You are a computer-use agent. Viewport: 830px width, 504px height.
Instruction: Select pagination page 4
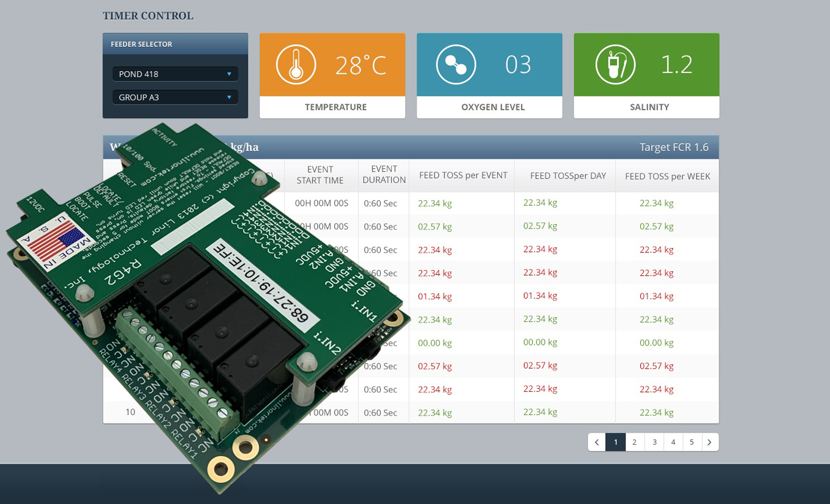[673, 442]
